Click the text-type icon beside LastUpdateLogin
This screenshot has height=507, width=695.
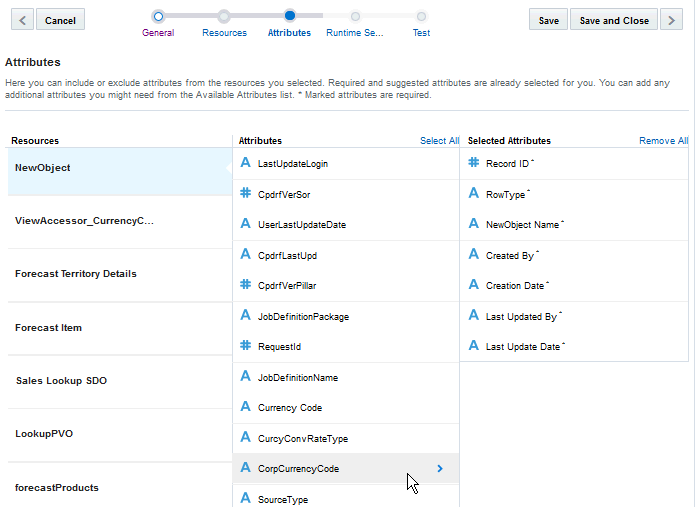point(245,163)
